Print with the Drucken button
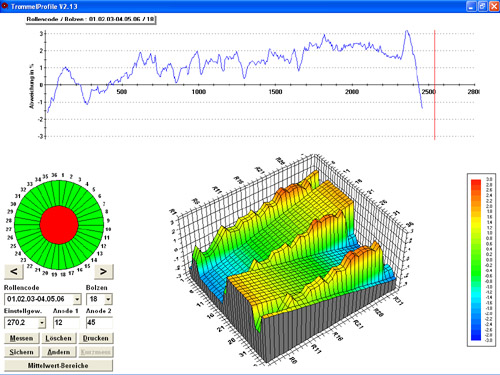The image size is (500, 375). [96, 338]
